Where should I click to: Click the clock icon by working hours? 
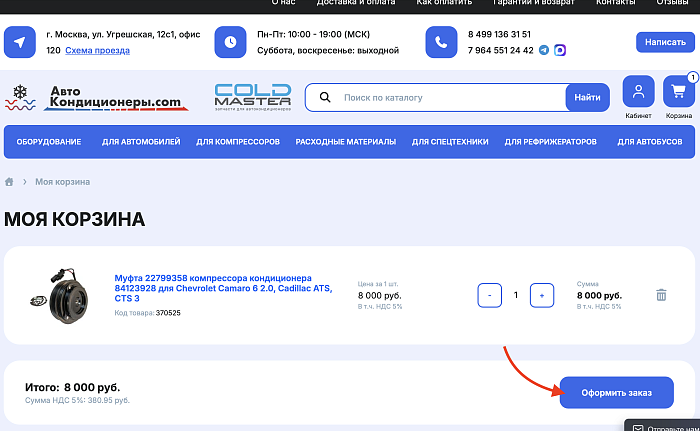[x=231, y=42]
